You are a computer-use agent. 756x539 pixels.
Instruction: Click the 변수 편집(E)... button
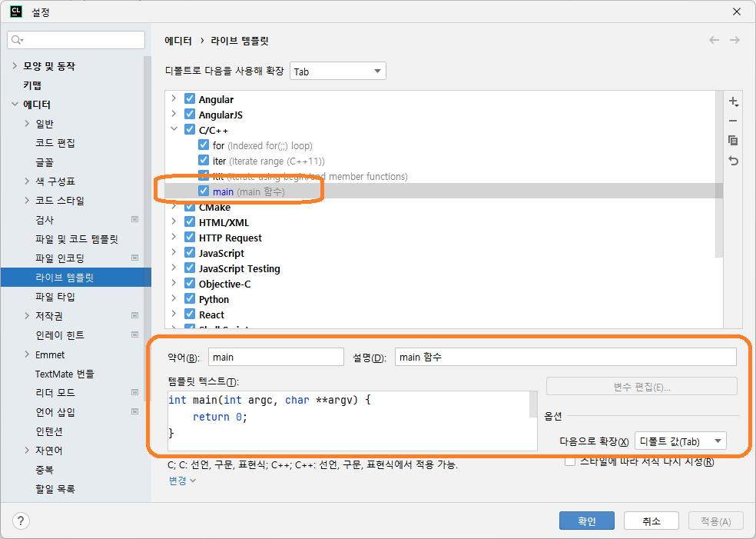click(x=642, y=387)
